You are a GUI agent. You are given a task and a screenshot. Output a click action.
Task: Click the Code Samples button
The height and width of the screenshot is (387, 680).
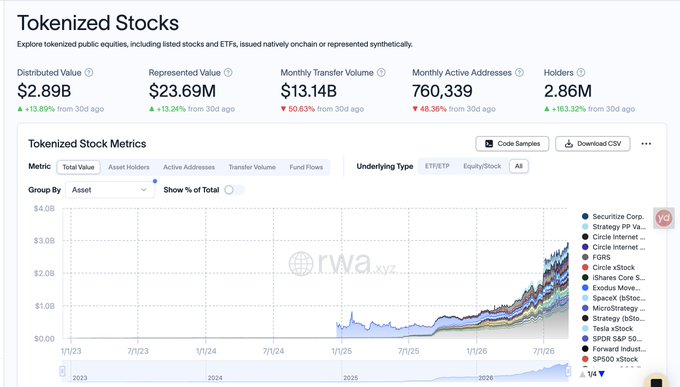pos(512,144)
